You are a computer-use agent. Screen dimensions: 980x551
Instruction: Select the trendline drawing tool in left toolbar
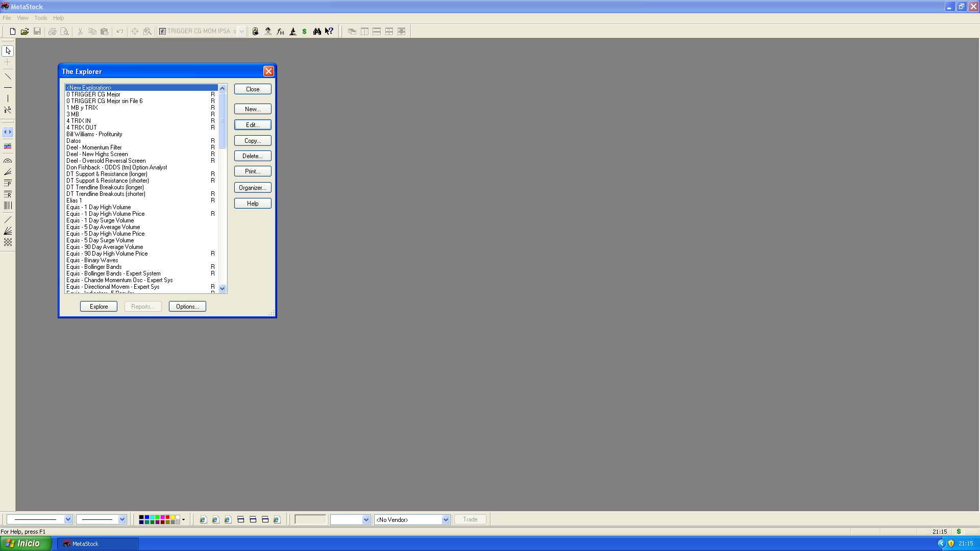click(8, 77)
